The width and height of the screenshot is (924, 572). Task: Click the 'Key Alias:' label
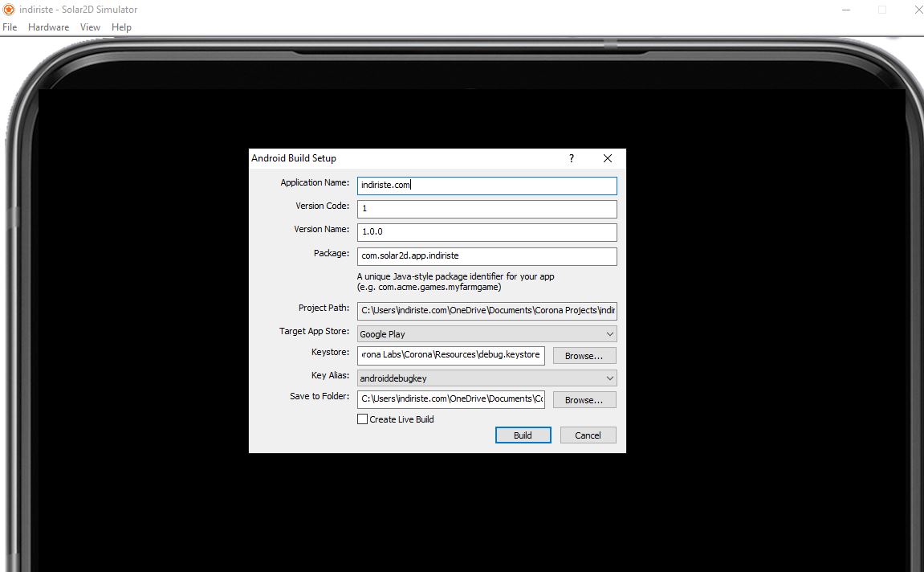(x=330, y=376)
